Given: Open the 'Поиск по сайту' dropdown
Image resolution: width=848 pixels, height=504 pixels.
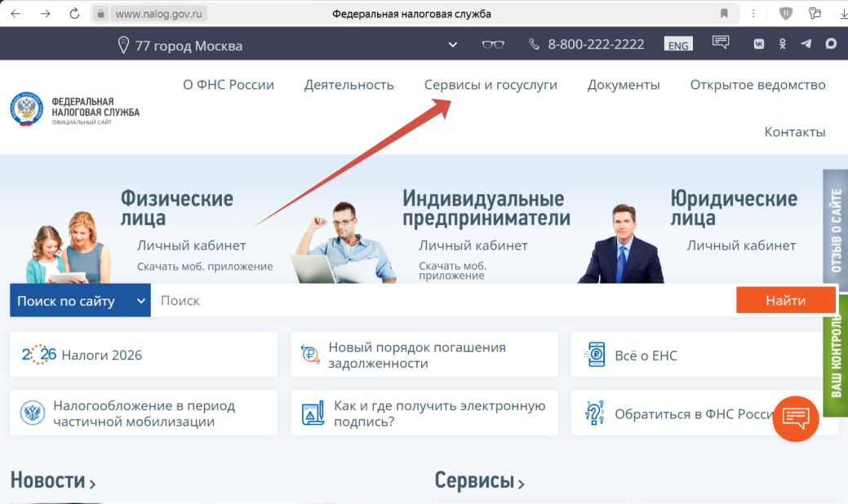Looking at the screenshot, I should click(80, 301).
